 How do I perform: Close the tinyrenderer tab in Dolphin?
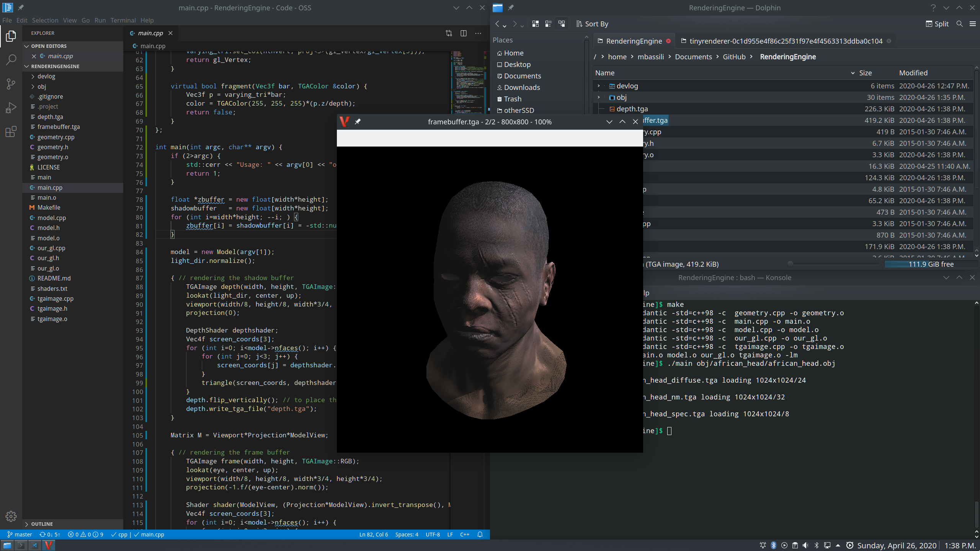click(x=889, y=41)
